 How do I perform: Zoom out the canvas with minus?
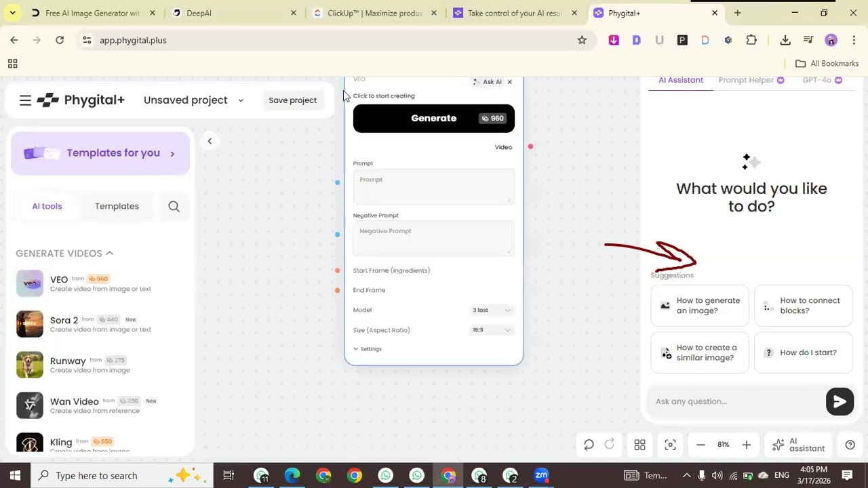(x=701, y=445)
